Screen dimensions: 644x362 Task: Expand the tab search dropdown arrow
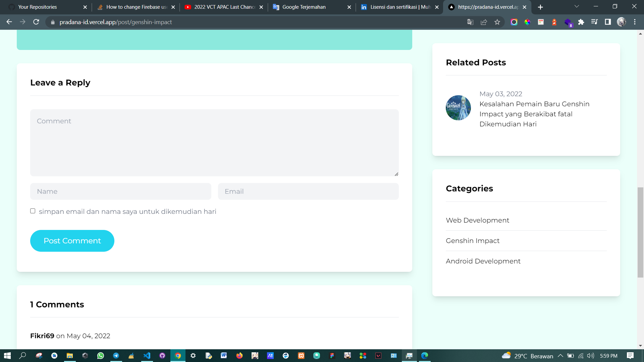(577, 7)
